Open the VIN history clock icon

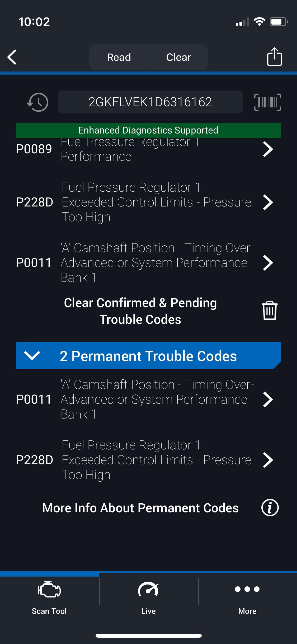[x=37, y=102]
